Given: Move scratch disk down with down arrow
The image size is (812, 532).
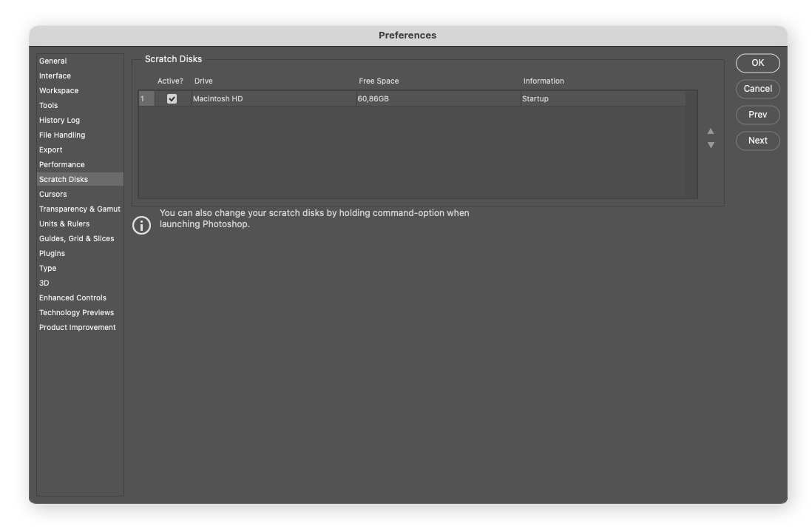Looking at the screenshot, I should click(x=711, y=145).
